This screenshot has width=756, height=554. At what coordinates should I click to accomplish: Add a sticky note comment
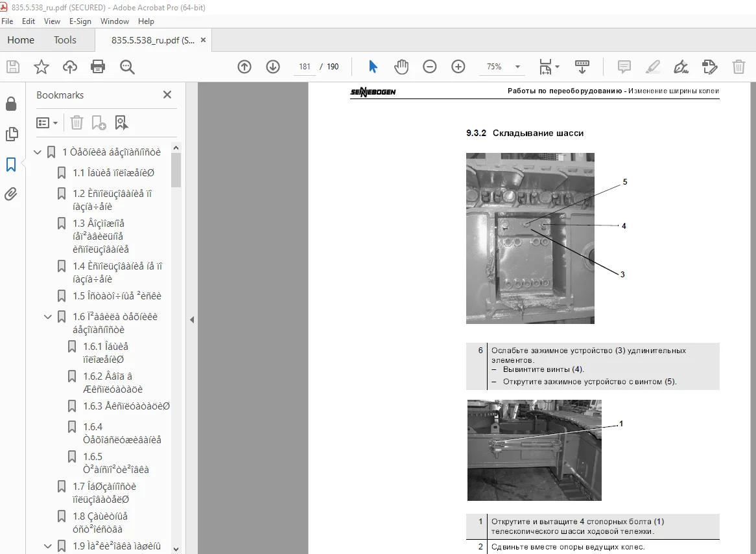(624, 67)
